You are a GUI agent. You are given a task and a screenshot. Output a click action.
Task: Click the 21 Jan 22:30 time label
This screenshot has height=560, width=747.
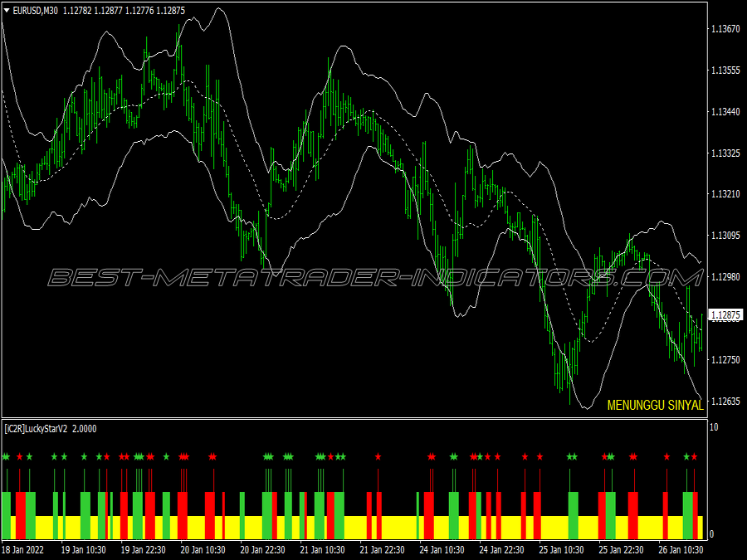382,550
